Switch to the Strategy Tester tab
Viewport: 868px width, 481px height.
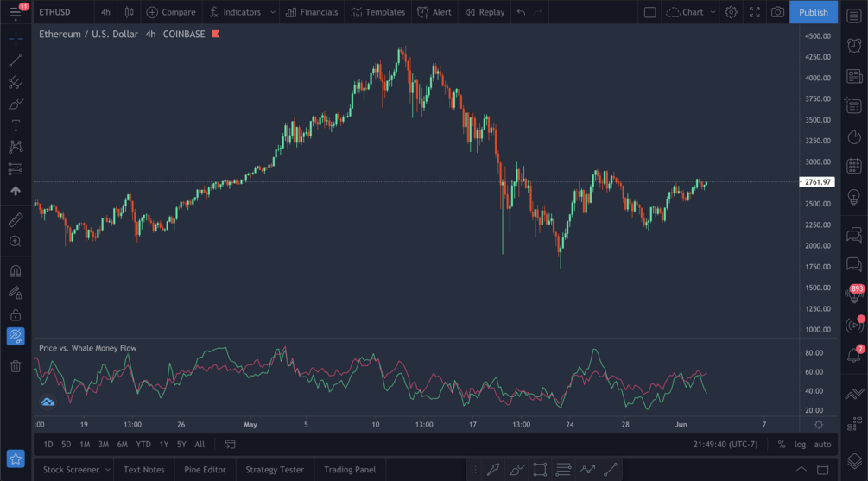[x=275, y=470]
